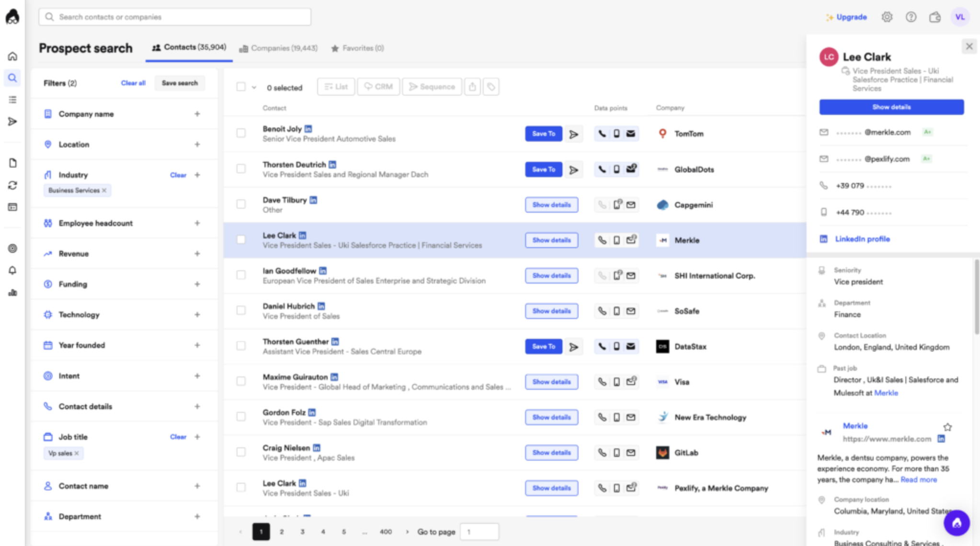The image size is (980, 546).
Task: Go to page 400 in pagination
Action: [385, 532]
